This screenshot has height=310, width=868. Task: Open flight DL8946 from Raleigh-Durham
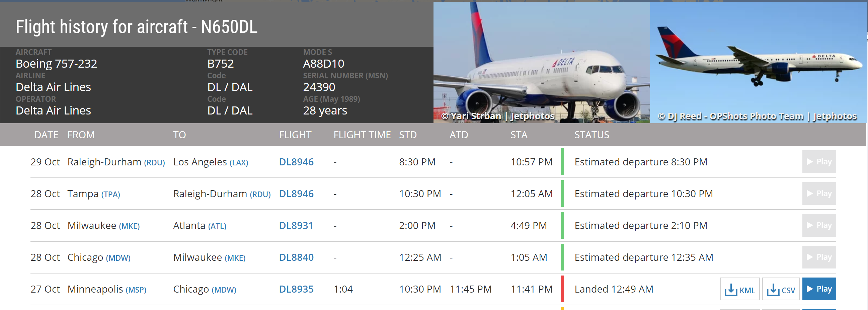click(296, 162)
